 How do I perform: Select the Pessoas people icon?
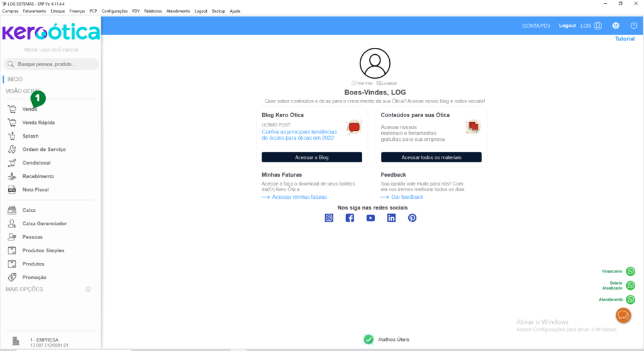12,237
